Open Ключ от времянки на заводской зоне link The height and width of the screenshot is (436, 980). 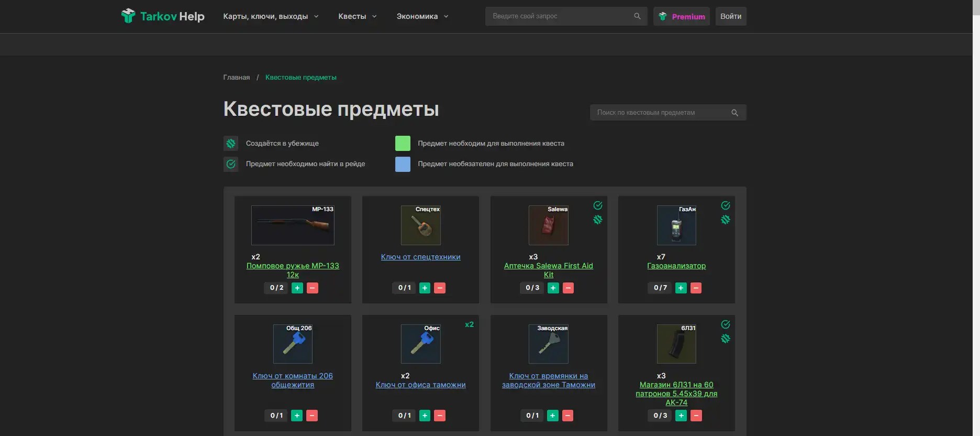click(549, 380)
